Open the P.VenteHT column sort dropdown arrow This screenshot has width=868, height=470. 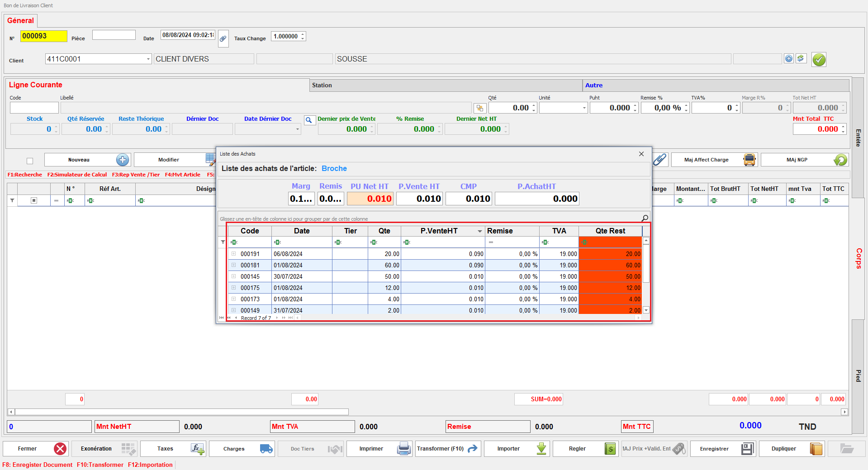click(479, 231)
